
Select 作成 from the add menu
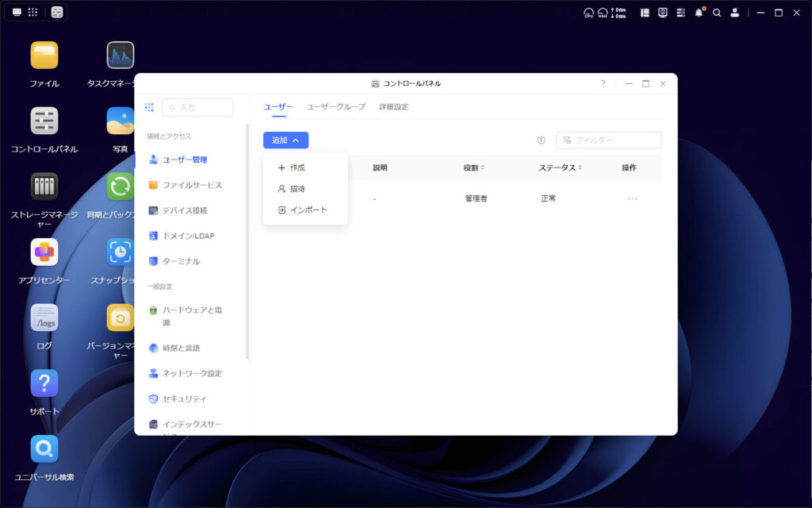pyautogui.click(x=294, y=167)
